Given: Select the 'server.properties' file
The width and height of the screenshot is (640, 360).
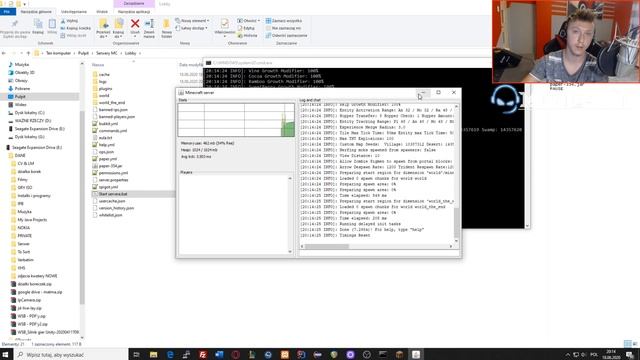Looking at the screenshot, I should point(113,180).
